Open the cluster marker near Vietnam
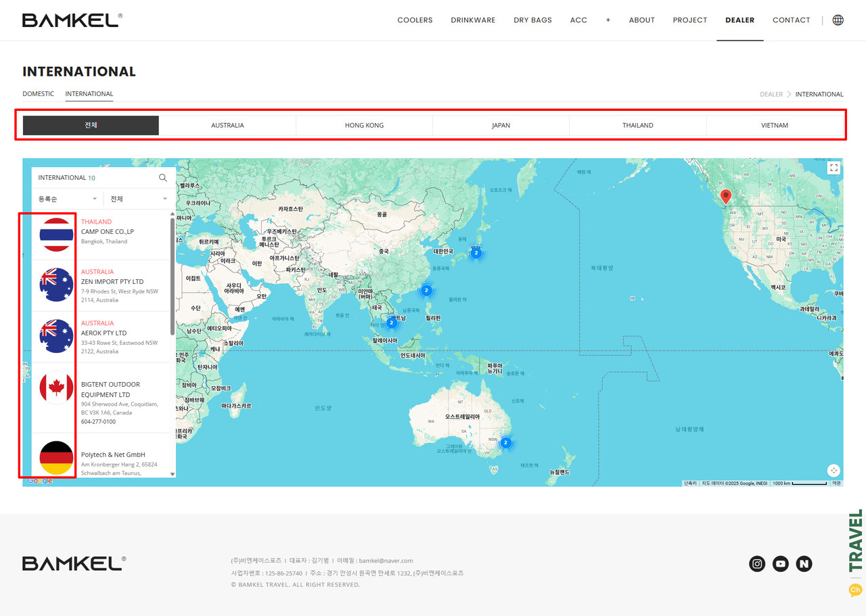This screenshot has width=866, height=616. (x=391, y=323)
